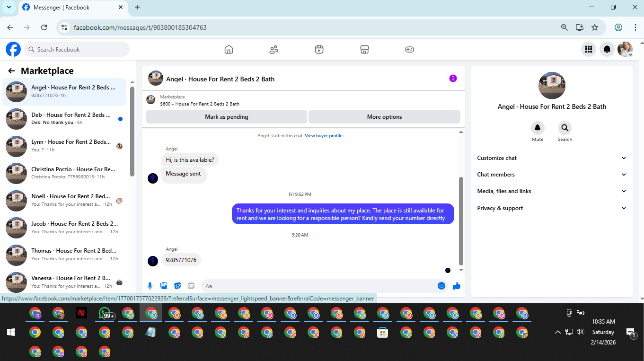This screenshot has width=644, height=361.
Task: Install app icon in address bar
Action: point(579,27)
